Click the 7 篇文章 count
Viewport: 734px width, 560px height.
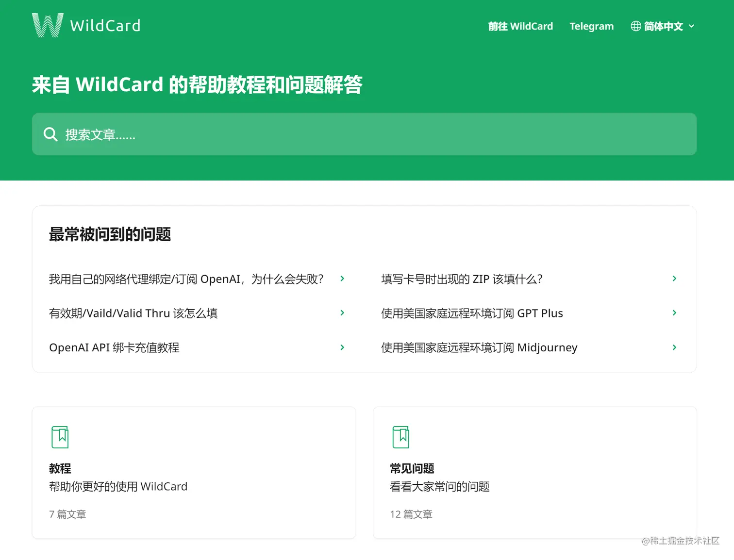(67, 514)
